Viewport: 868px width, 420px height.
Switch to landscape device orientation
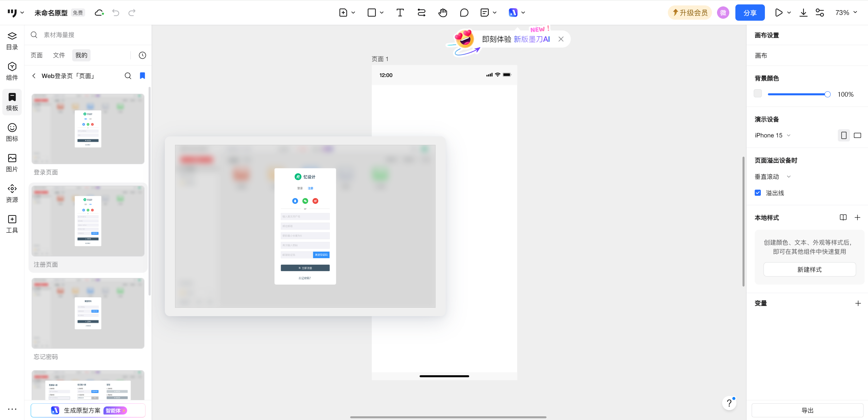click(x=857, y=135)
